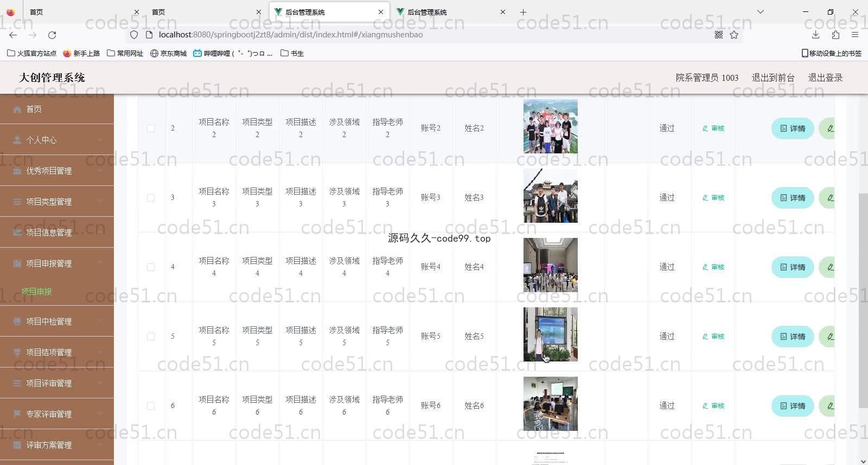The height and width of the screenshot is (465, 868).
Task: Expand the 项目类型管理 sidebar menu
Action: point(57,202)
